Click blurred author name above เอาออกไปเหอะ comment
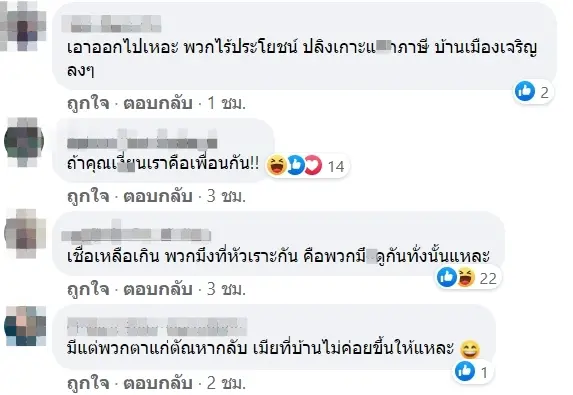Image resolution: width=573 pixels, height=395 pixels. [x=111, y=24]
